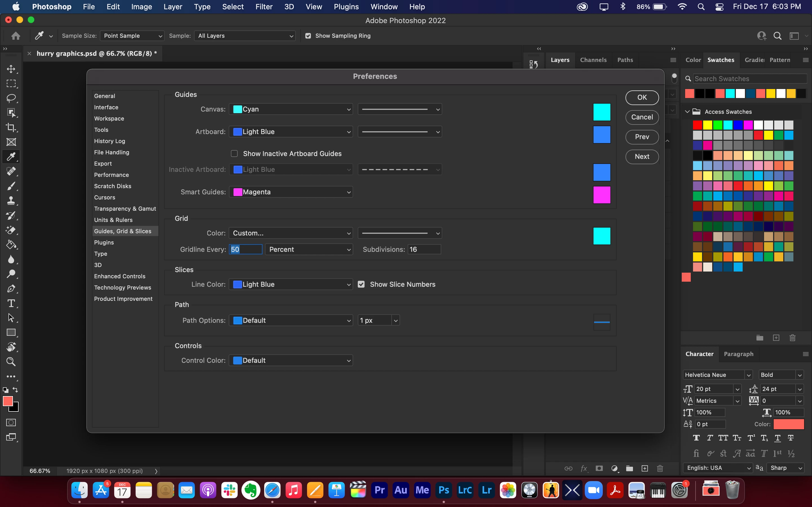Image resolution: width=812 pixels, height=507 pixels.
Task: Collapse the Access Swatches folder
Action: pyautogui.click(x=687, y=112)
